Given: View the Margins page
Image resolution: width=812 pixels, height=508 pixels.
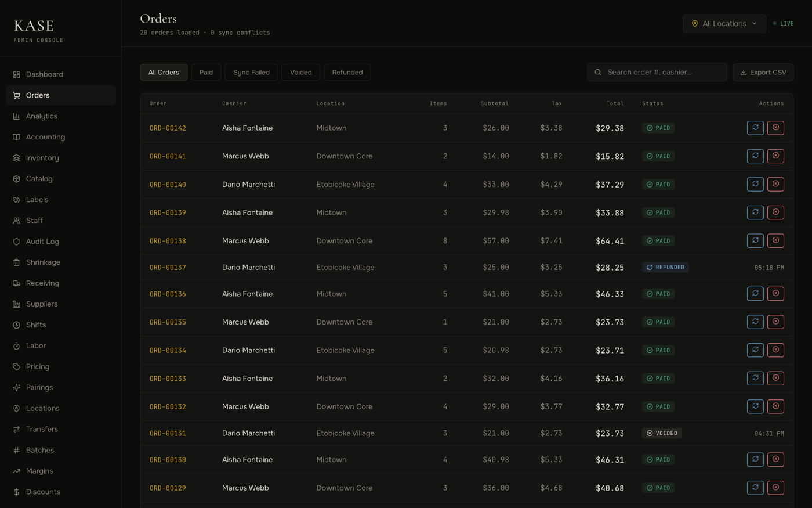Looking at the screenshot, I should (60, 471).
